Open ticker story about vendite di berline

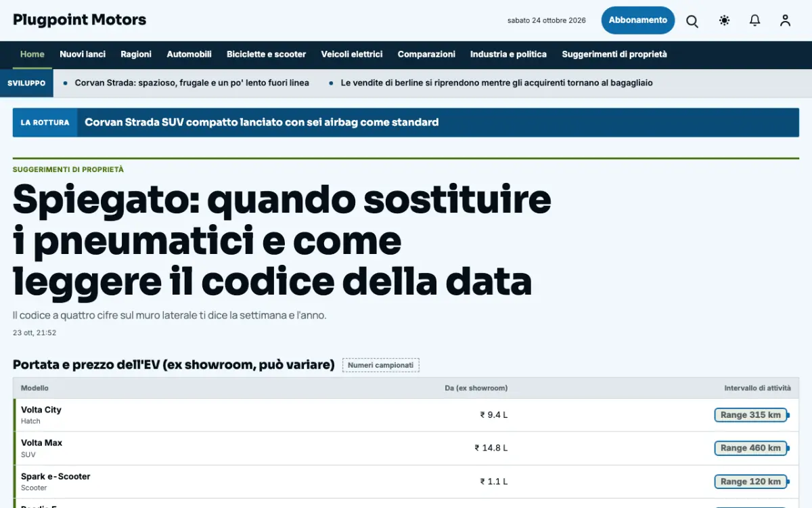pos(497,83)
